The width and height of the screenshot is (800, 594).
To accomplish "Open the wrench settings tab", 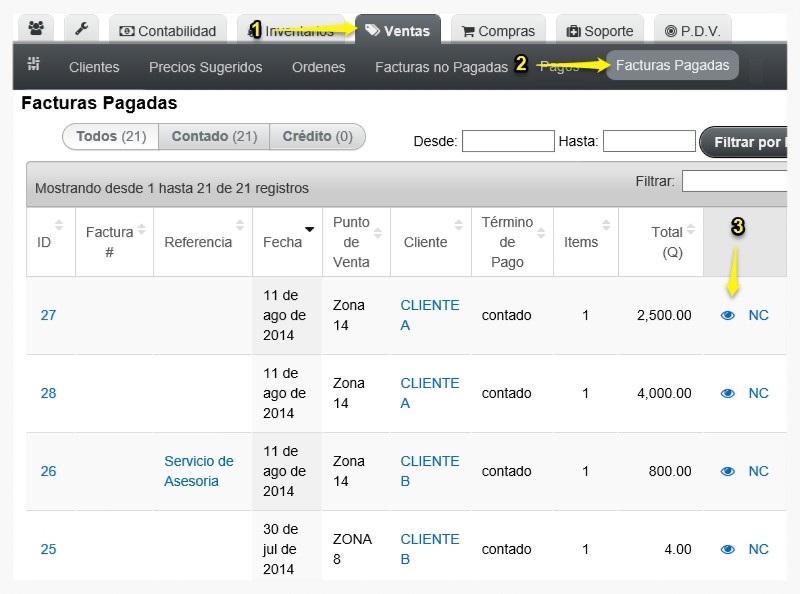I will [x=82, y=29].
